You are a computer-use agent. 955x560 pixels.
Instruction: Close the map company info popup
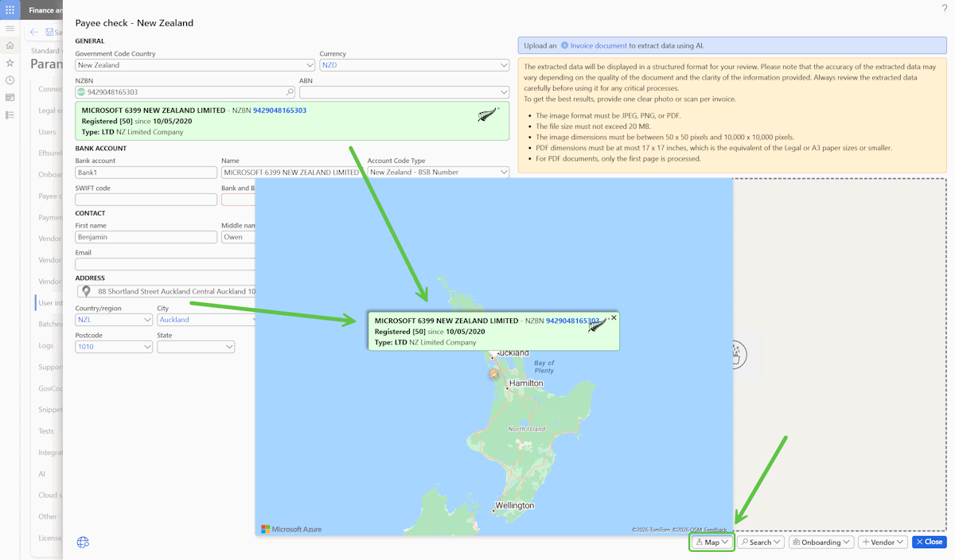click(614, 317)
